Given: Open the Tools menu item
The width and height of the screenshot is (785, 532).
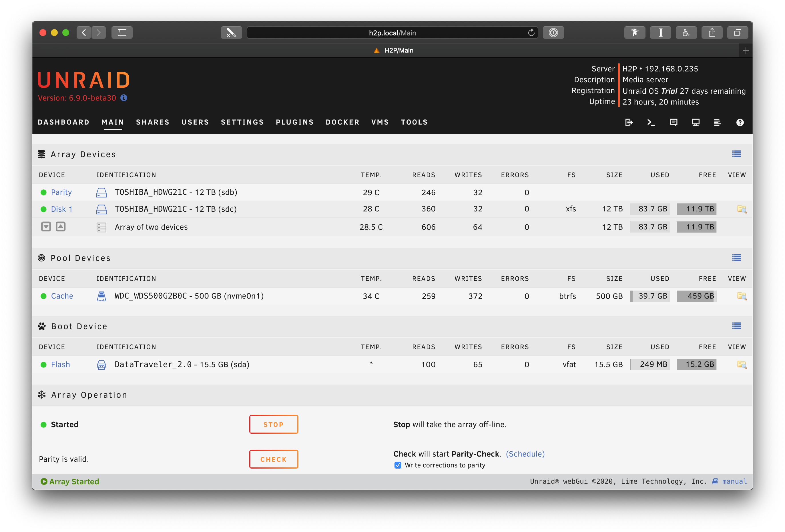Looking at the screenshot, I should (414, 122).
